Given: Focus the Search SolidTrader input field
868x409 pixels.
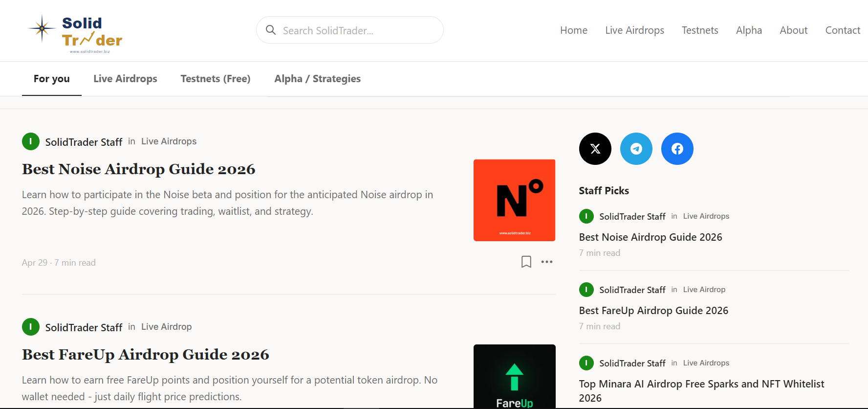Looking at the screenshot, I should 350,30.
